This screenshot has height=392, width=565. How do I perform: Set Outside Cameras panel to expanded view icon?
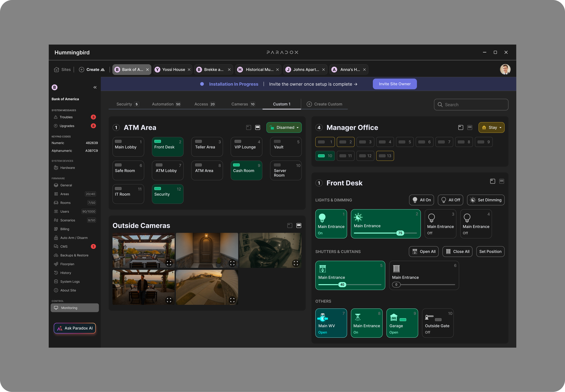click(x=299, y=225)
